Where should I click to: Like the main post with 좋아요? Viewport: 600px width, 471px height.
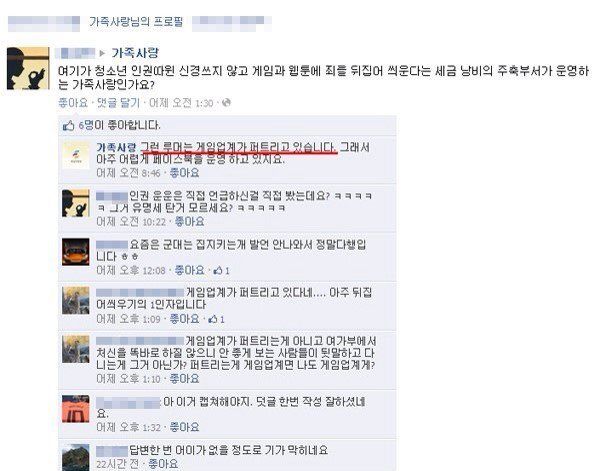(x=73, y=103)
